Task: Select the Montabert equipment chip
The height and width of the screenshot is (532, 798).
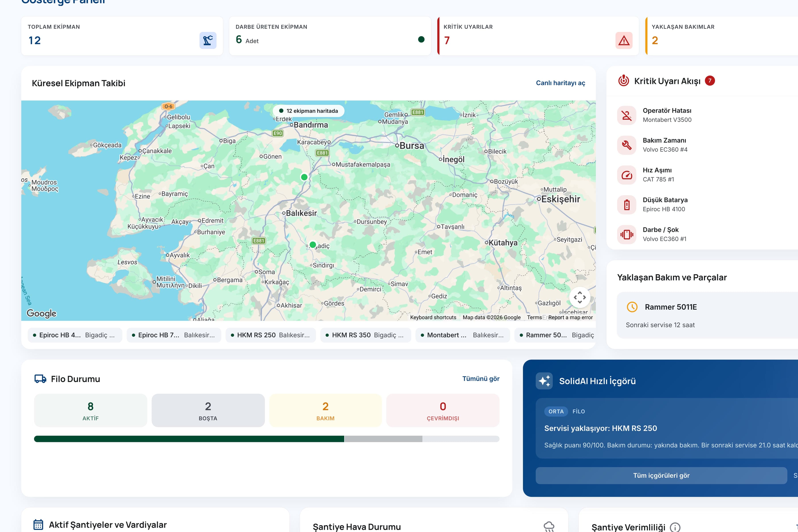Action: tap(463, 335)
